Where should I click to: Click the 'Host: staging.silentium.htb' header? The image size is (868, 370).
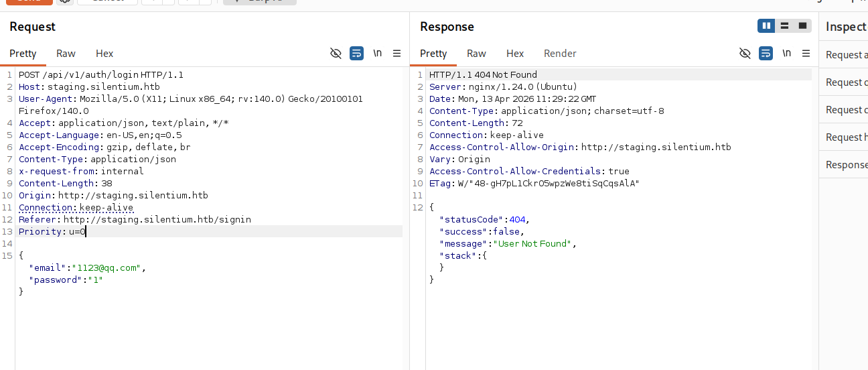coord(89,87)
